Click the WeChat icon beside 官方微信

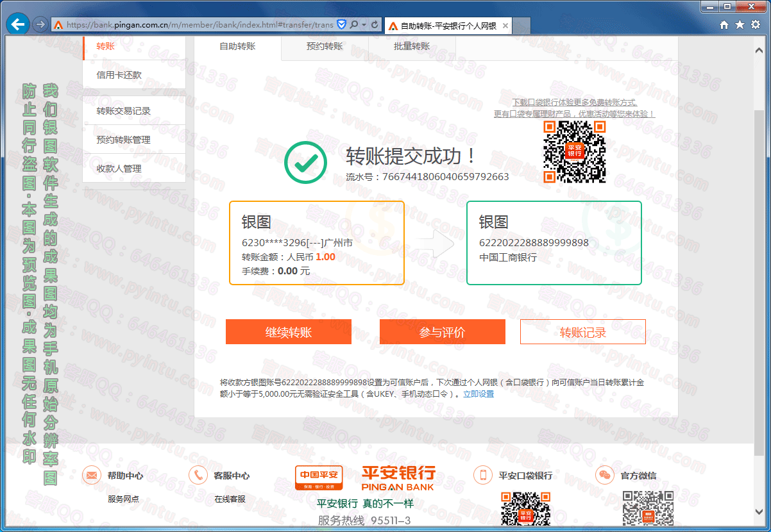pos(605,475)
